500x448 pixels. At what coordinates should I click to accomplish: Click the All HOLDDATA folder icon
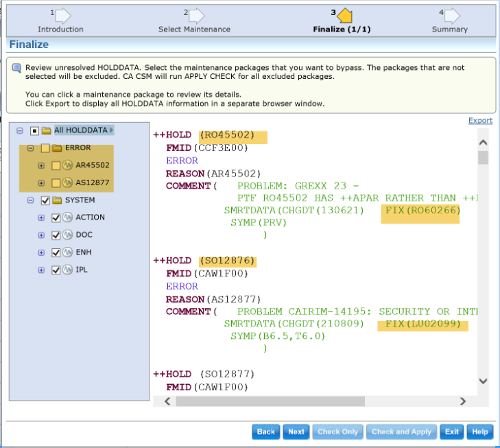[46, 130]
